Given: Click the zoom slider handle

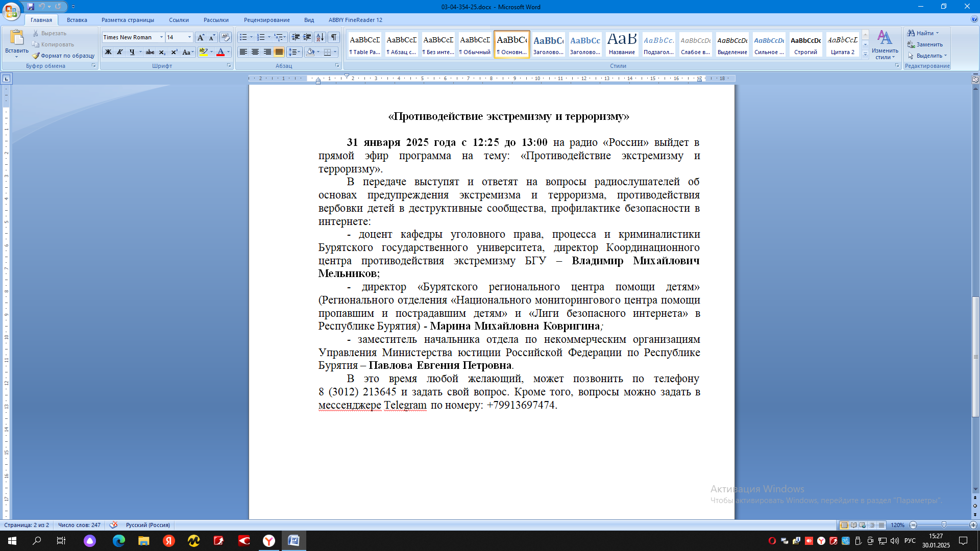Looking at the screenshot, I should tap(944, 525).
